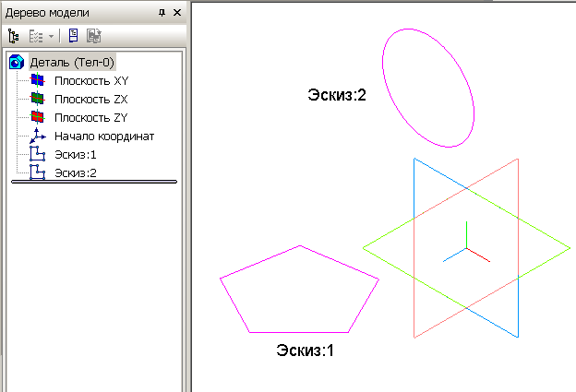This screenshot has width=576, height=392.
Task: Select Плоскость ZY in the tree
Action: (91, 117)
